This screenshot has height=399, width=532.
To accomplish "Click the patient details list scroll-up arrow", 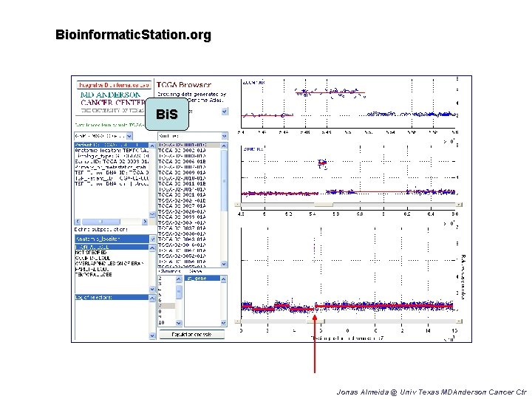I will point(152,146).
